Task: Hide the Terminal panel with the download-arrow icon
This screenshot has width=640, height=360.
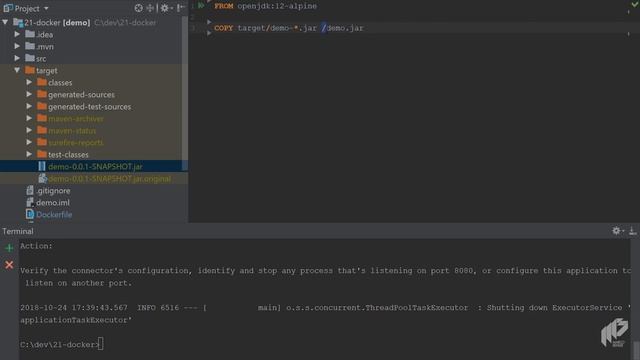Action: coord(633,231)
